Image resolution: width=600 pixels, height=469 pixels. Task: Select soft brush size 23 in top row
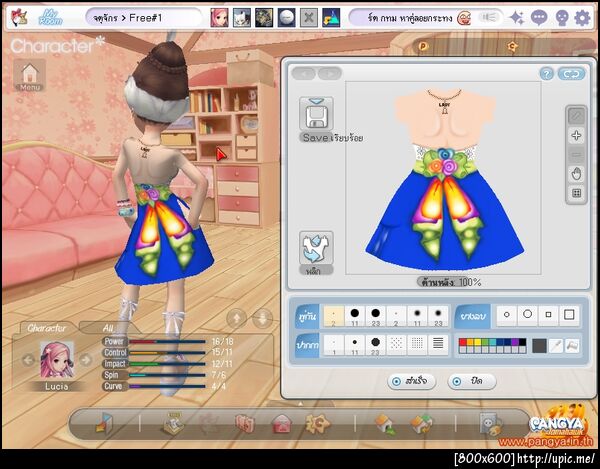coord(438,316)
